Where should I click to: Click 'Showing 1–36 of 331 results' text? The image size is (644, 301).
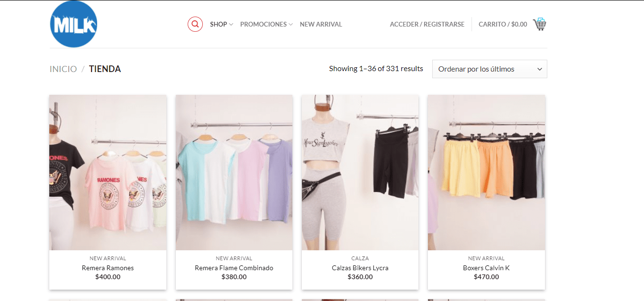pos(376,69)
